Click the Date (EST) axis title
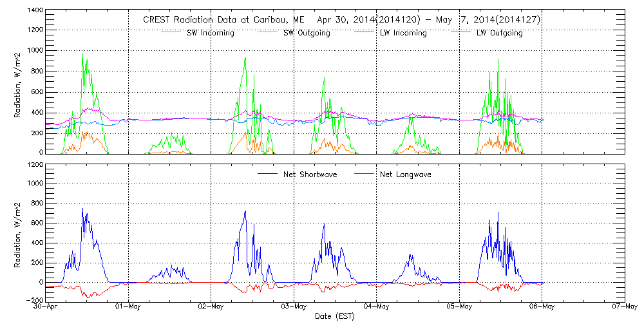 tap(335, 317)
